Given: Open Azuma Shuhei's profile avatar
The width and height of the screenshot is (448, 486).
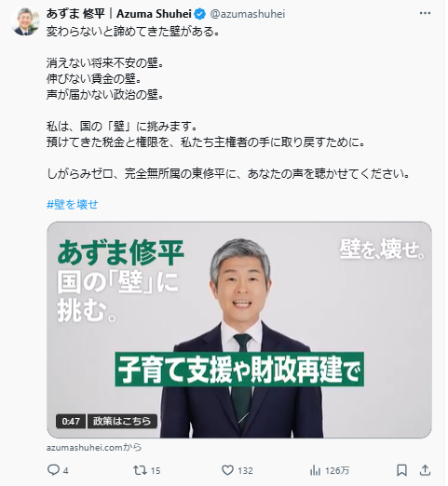Looking at the screenshot, I should point(25,21).
